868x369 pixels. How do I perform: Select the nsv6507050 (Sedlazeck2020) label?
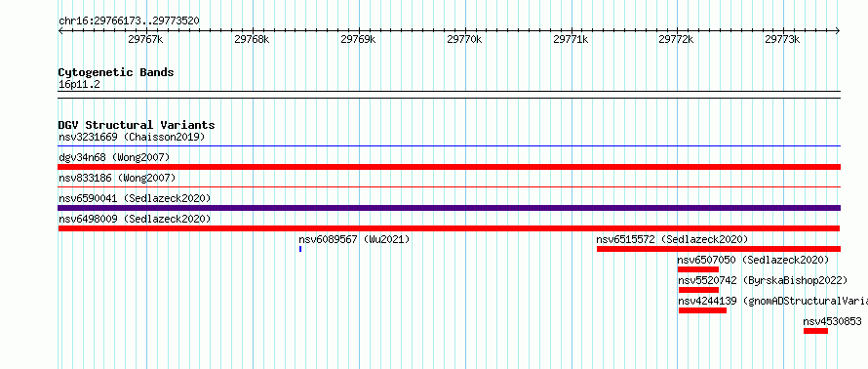753,260
